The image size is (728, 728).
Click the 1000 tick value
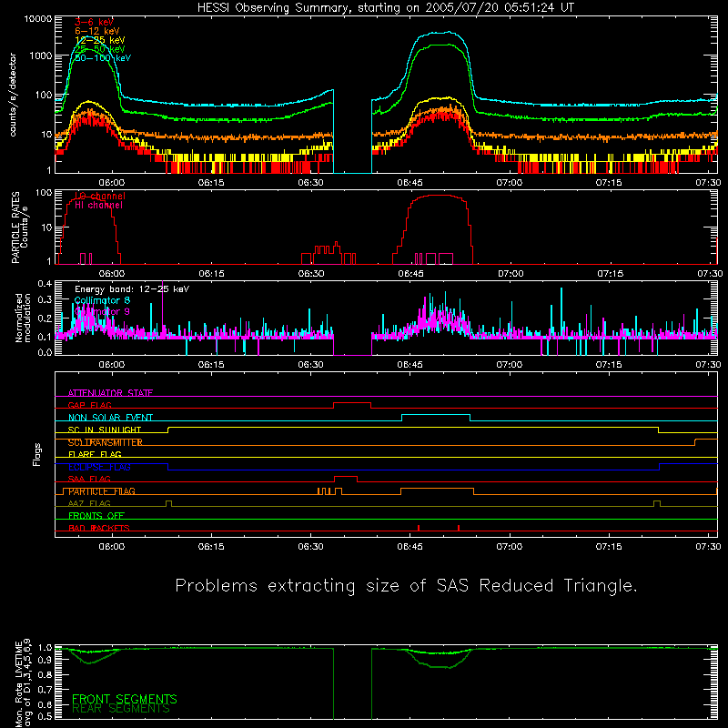point(41,56)
